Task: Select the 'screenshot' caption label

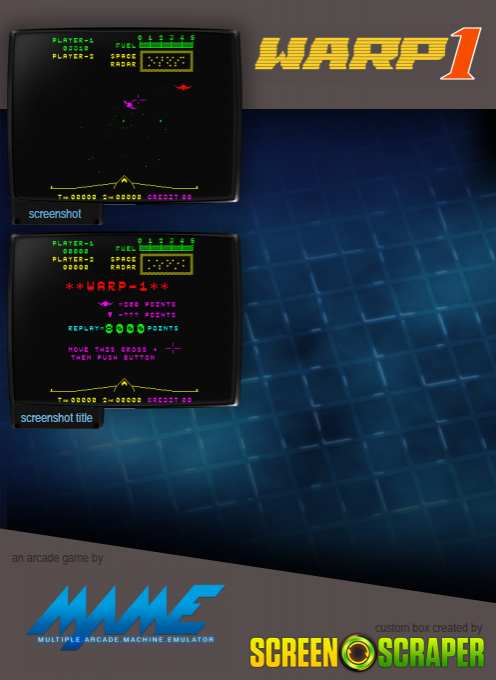Action: 55,214
